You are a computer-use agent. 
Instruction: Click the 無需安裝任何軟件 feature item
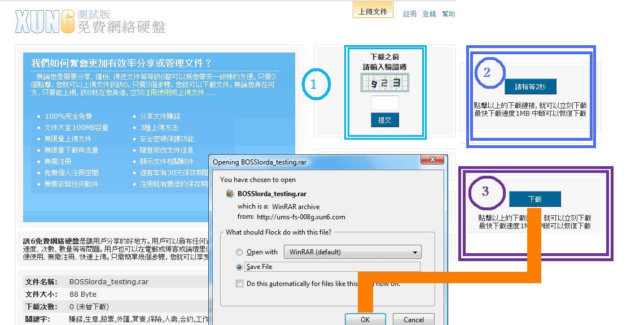72,184
